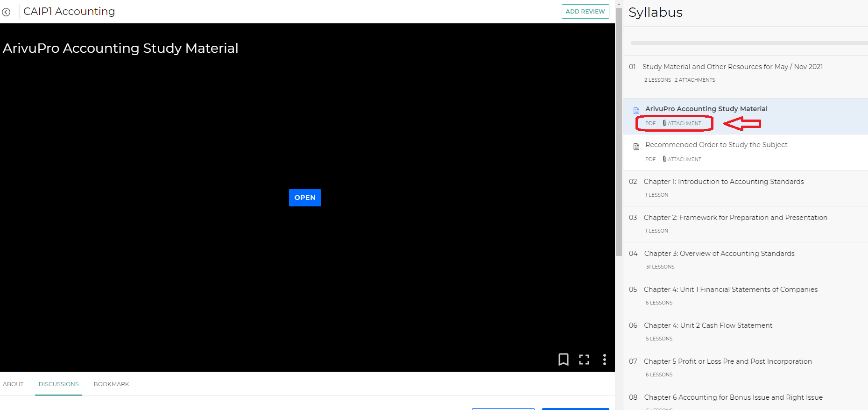Click 'PDF' label under Recommended Order to Study
The image size is (868, 410).
tap(650, 159)
